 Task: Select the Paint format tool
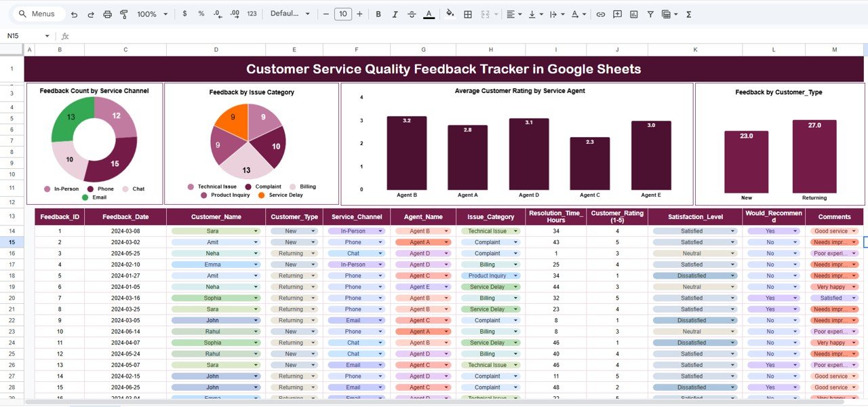[x=125, y=14]
